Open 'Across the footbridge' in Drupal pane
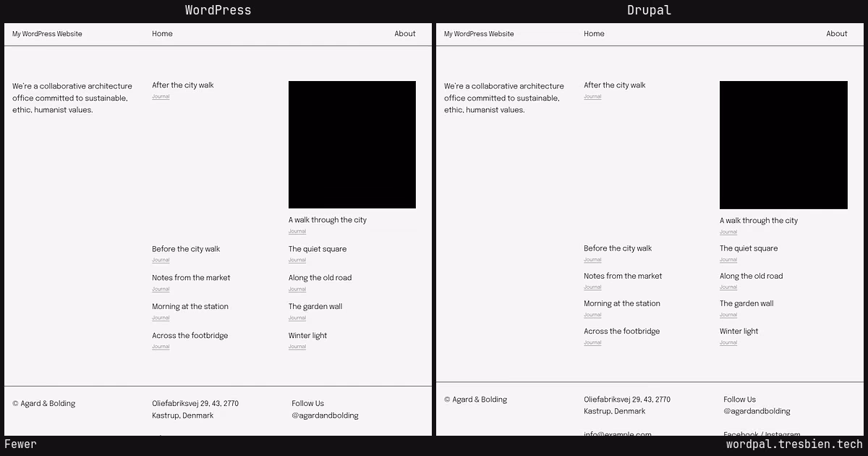 click(622, 332)
